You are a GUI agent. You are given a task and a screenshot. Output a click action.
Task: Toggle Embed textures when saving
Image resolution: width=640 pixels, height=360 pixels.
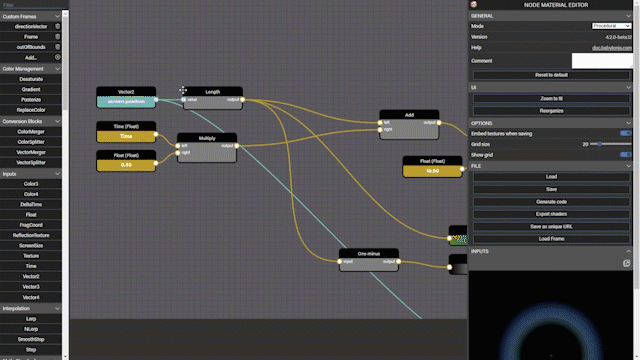point(625,133)
